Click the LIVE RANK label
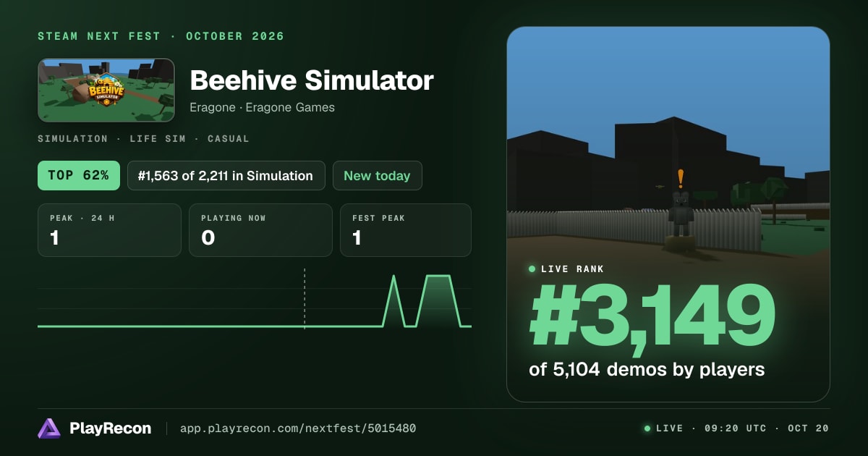This screenshot has width=868, height=456. click(572, 269)
